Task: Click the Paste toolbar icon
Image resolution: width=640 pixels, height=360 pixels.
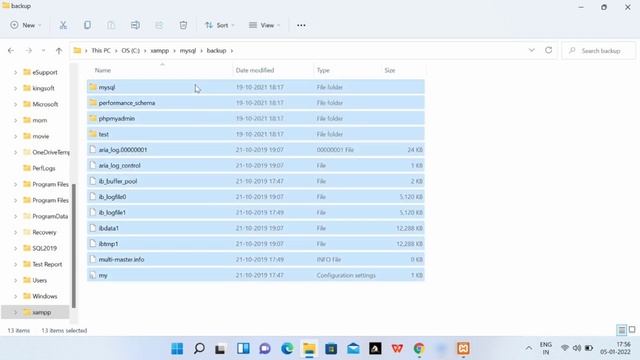Action: pos(111,25)
